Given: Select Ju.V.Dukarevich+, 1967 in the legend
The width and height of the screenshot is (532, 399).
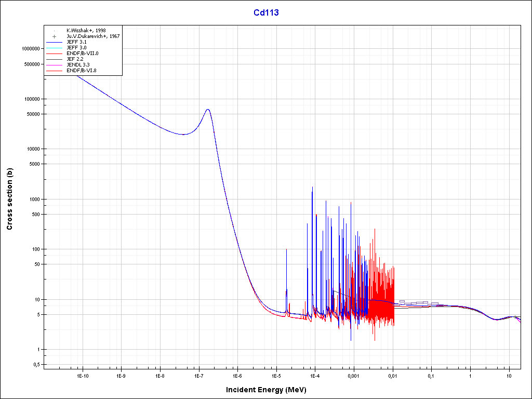Looking at the screenshot, I should pos(93,36).
